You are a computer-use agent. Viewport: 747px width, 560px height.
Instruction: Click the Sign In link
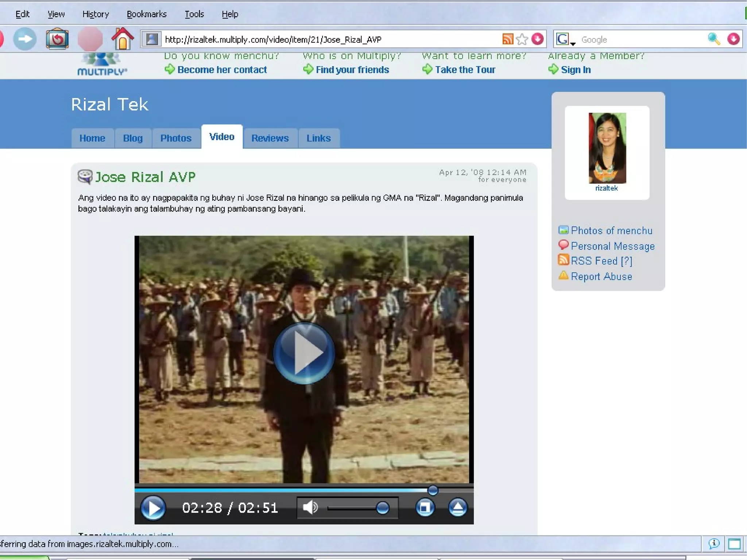coord(576,70)
